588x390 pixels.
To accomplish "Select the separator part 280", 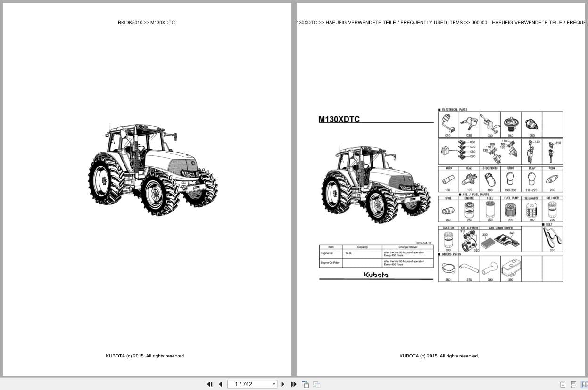I will click(531, 210).
